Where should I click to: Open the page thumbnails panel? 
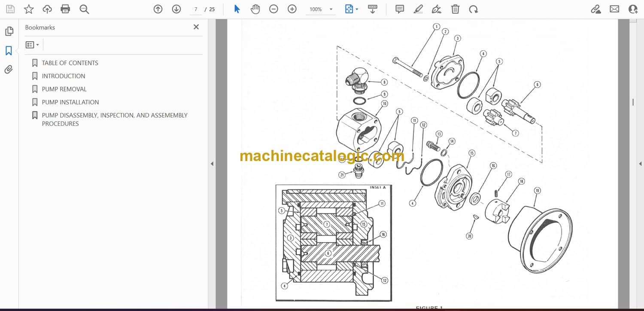click(9, 31)
